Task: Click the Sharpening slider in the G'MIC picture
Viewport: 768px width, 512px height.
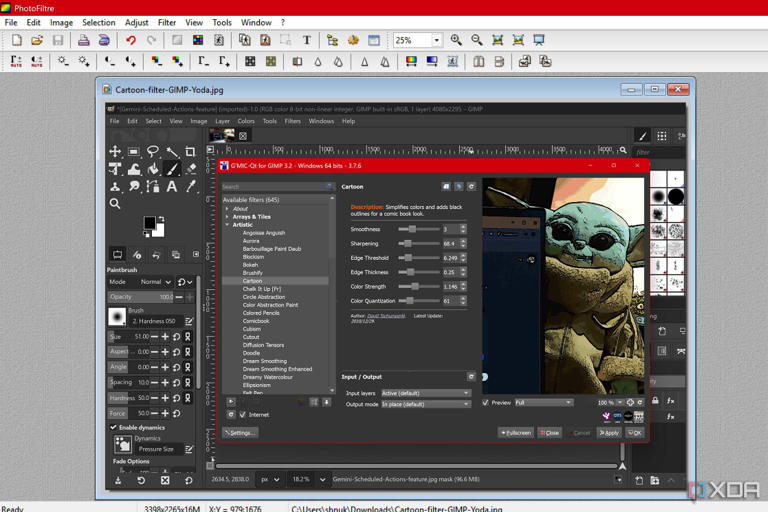Action: 419,244
